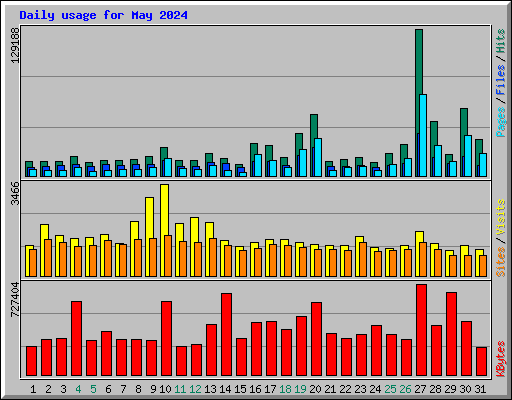This screenshot has width=512, height=400.
Task: Click the red KBytes bar for day 10
Action: [166, 339]
